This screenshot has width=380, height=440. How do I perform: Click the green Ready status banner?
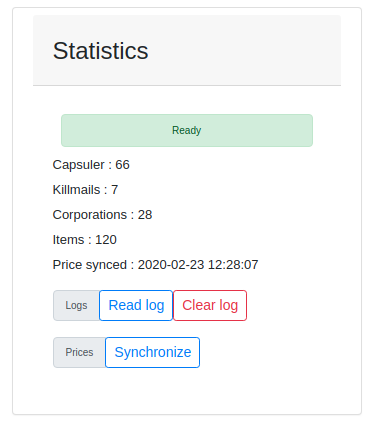[187, 130]
